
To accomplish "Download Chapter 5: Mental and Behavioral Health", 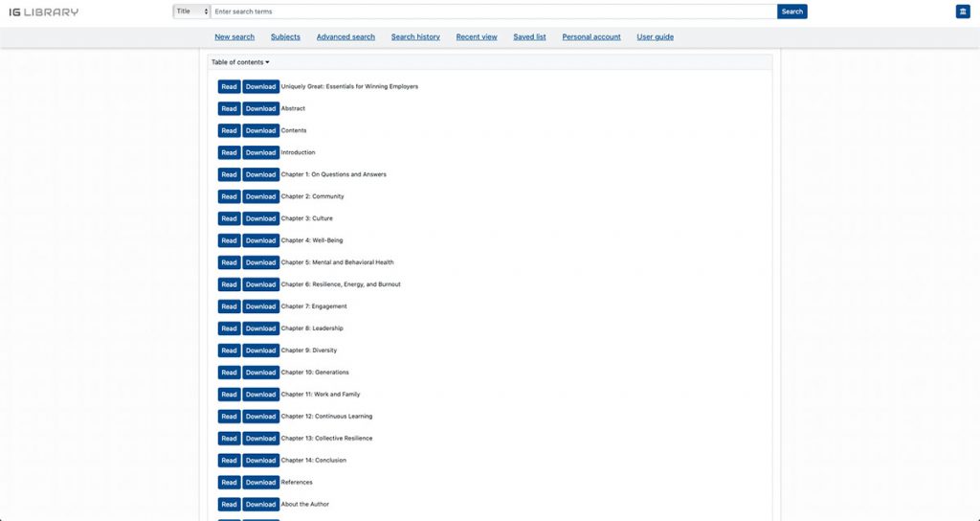I will coord(260,262).
